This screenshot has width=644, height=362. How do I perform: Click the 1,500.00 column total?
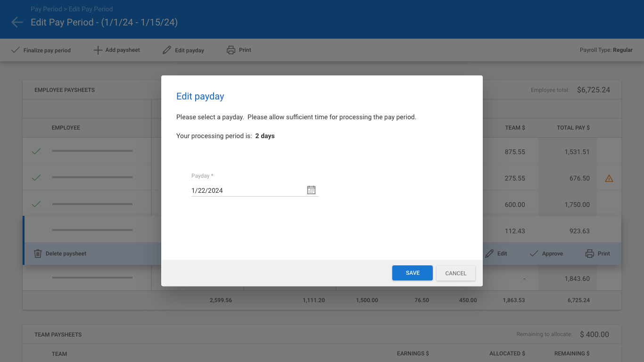[367, 300]
